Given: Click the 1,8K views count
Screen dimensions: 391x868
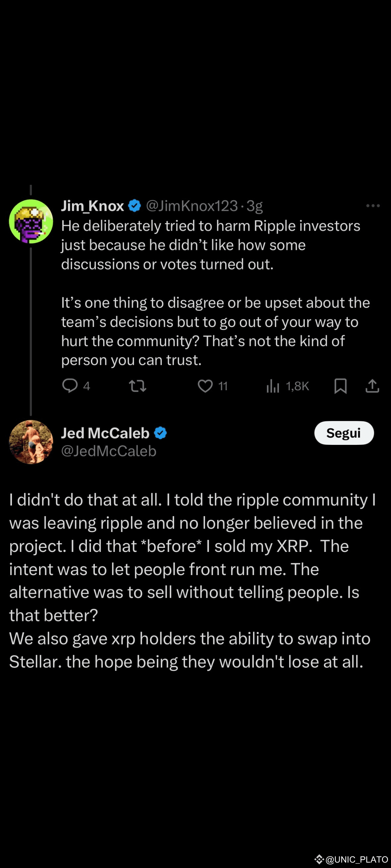Looking at the screenshot, I should (x=298, y=386).
